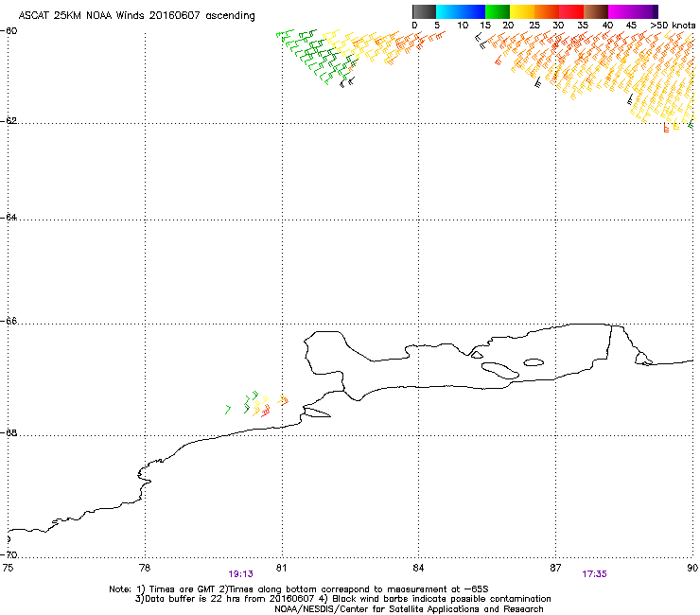This screenshot has height=615, width=700.
Task: Click the '-68' latitude label
Action: tap(9, 433)
